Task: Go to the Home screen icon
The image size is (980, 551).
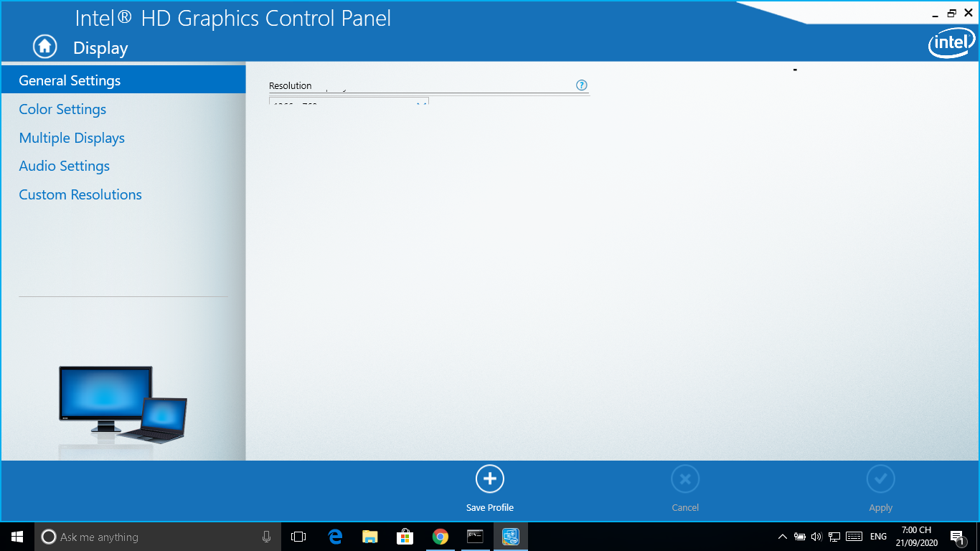Action: click(x=44, y=47)
